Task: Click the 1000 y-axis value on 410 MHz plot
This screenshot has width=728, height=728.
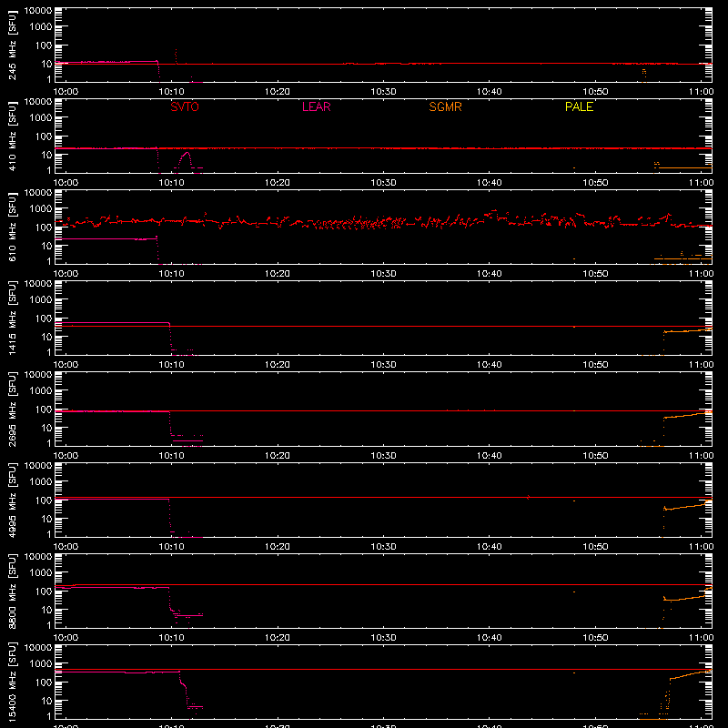Action: pyautogui.click(x=41, y=117)
